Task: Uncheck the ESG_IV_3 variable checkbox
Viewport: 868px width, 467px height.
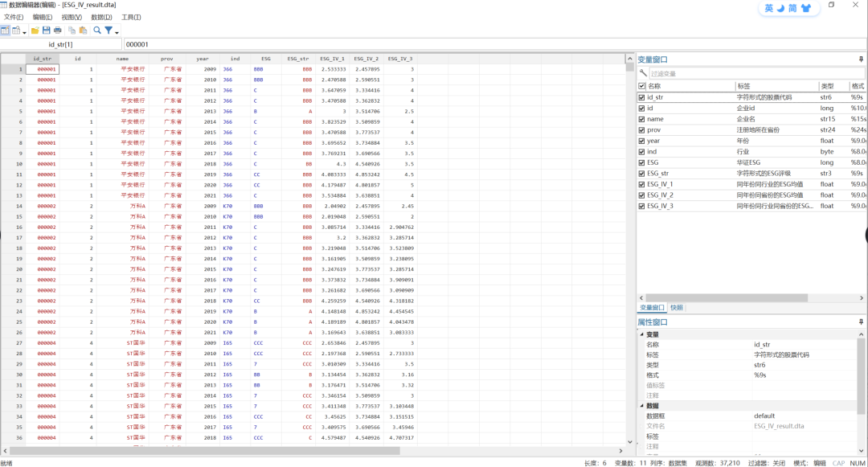Action: click(x=641, y=206)
